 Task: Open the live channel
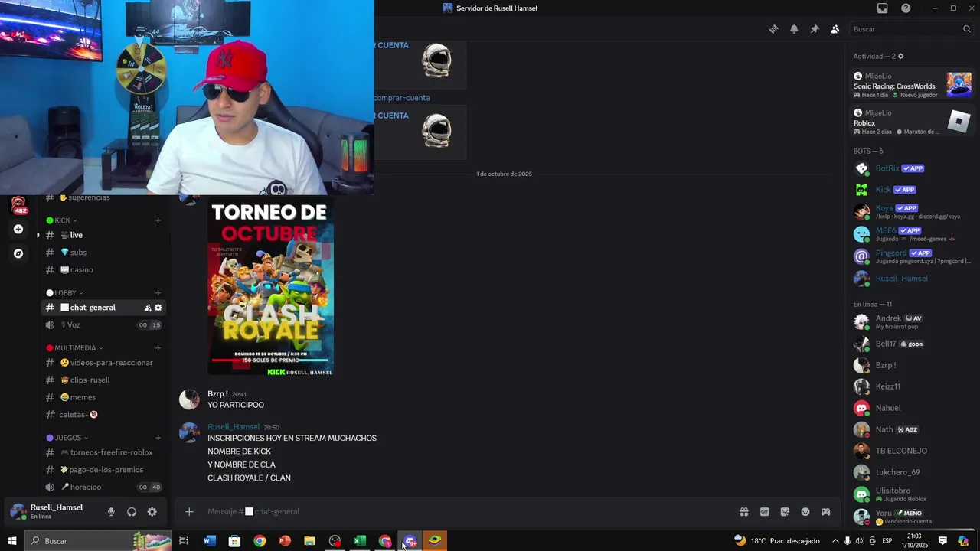coord(103,235)
